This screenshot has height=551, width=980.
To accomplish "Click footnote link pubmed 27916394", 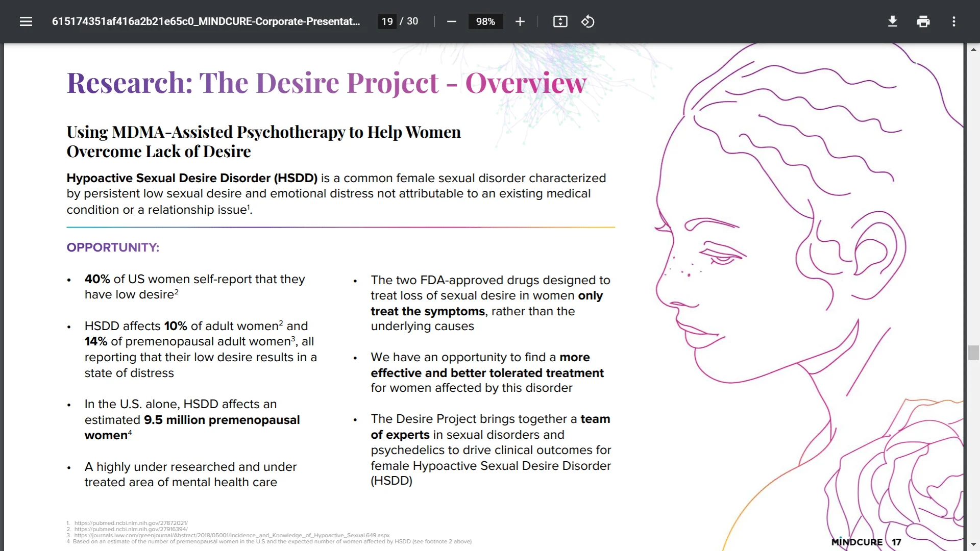I will click(x=131, y=529).
